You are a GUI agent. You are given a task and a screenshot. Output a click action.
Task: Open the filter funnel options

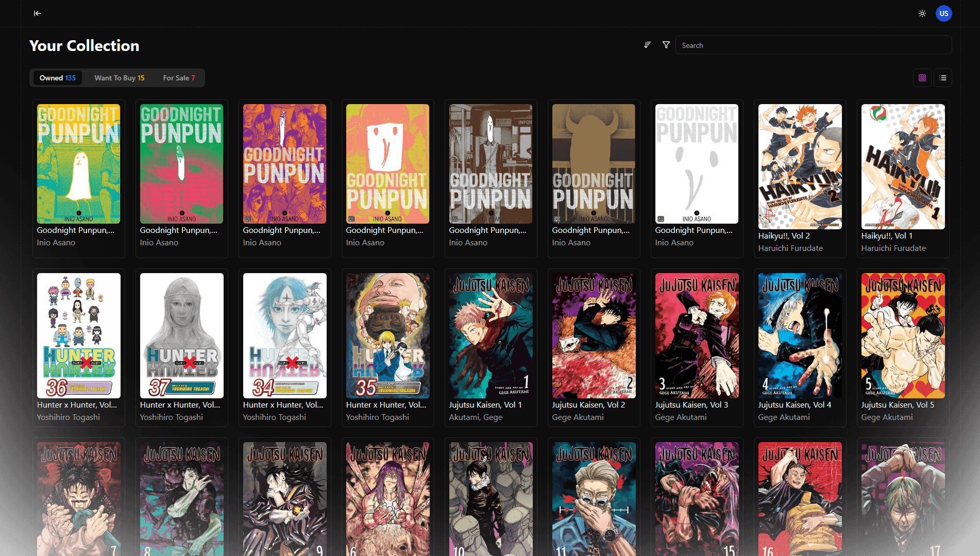click(x=666, y=45)
